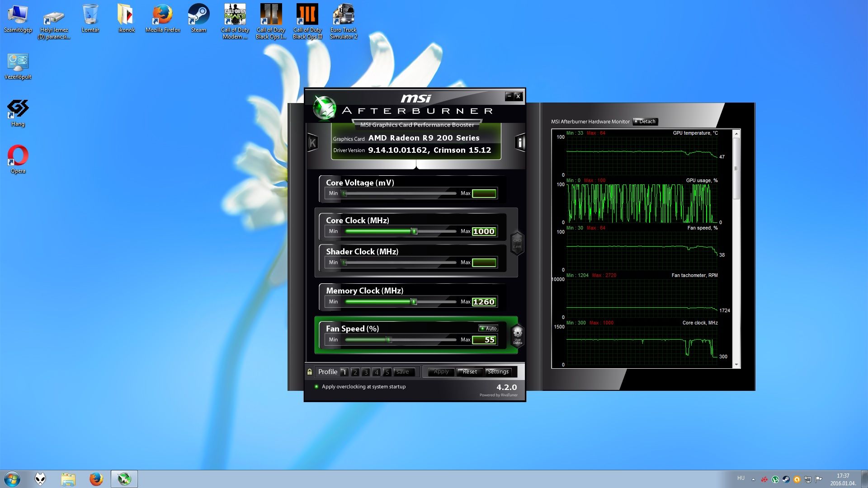
Task: Open File Explorer from the taskbar
Action: click(68, 479)
